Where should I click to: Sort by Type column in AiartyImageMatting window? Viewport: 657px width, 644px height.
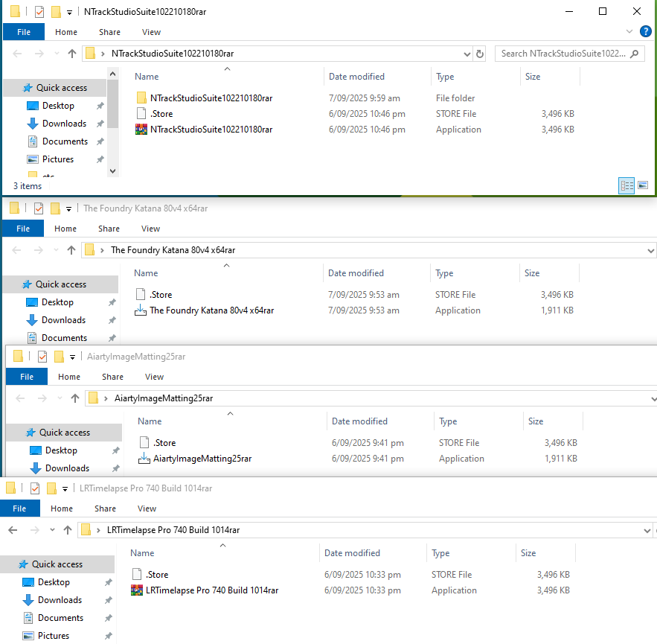pos(448,421)
